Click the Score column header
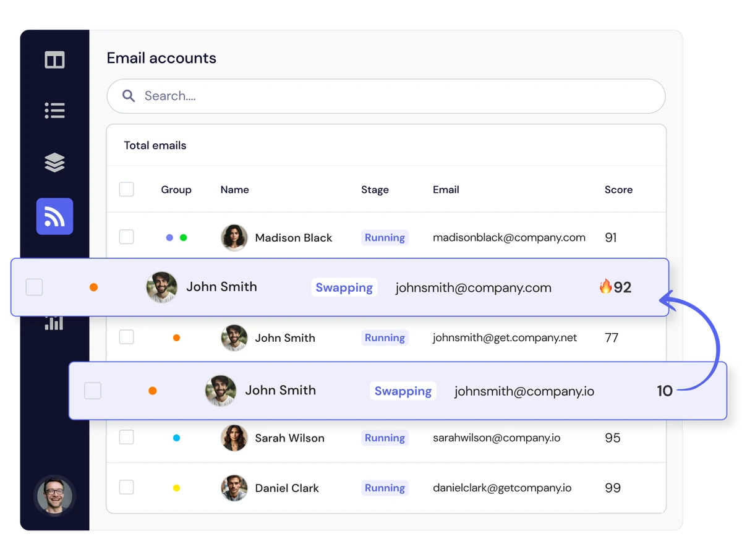The height and width of the screenshot is (560, 742). [x=618, y=190]
